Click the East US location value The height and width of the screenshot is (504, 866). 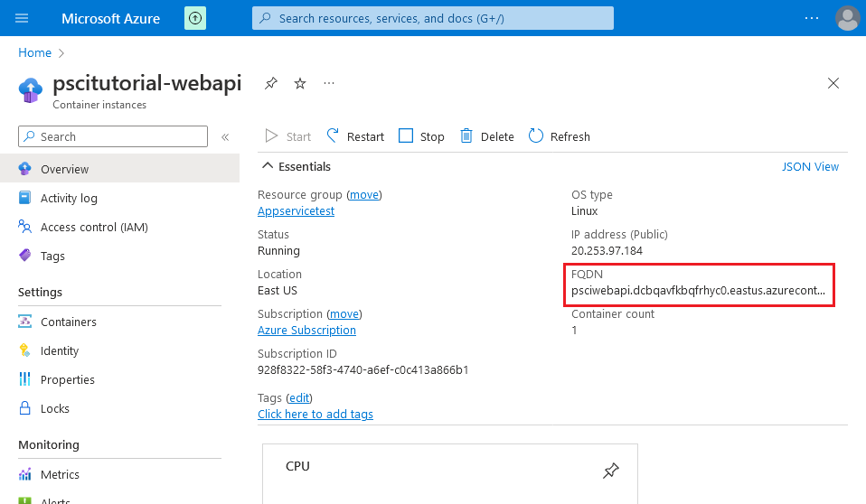click(278, 290)
